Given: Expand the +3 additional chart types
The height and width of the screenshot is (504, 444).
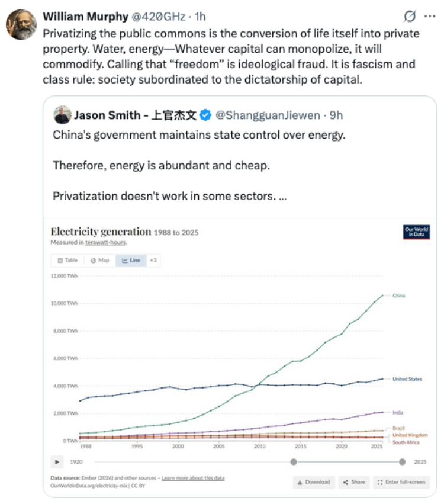Looking at the screenshot, I should click(x=153, y=261).
